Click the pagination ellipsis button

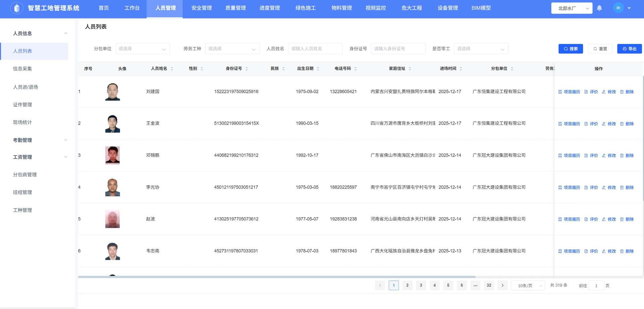coord(475,286)
